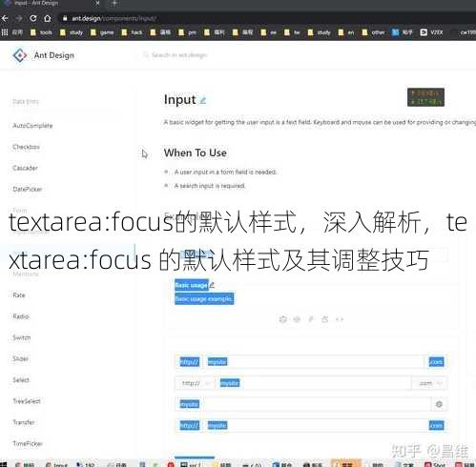The height and width of the screenshot is (467, 476).
Task: Open AutoComplete in the sidebar
Action: tap(32, 126)
